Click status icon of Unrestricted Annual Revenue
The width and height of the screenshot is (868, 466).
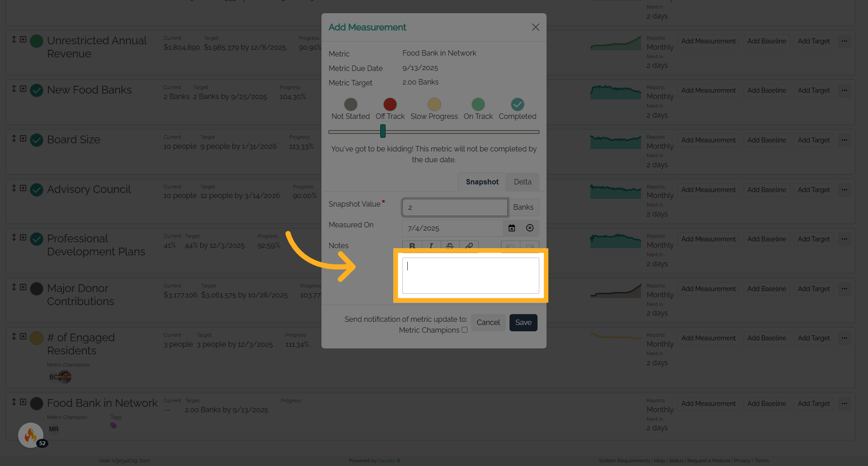point(37,41)
